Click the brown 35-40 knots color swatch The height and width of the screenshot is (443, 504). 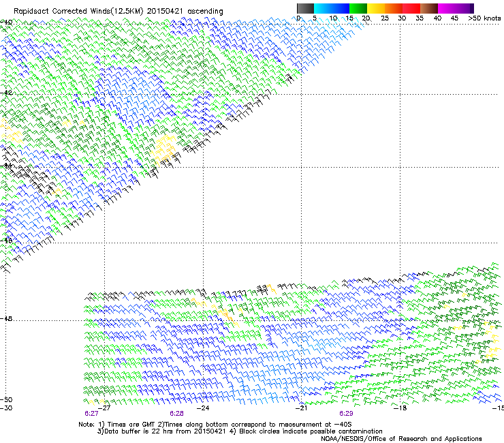coord(429,8)
